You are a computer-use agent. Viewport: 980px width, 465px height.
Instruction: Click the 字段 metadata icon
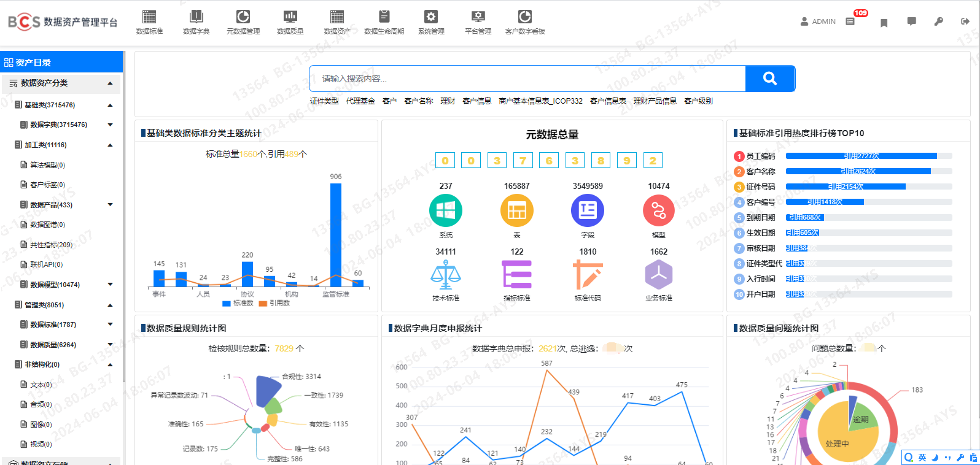(x=588, y=210)
